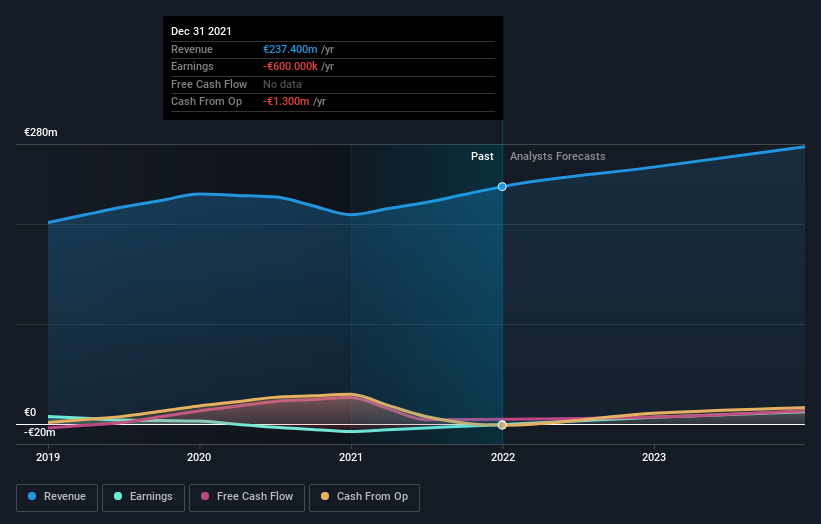Click the 2023 x-axis label
Image resolution: width=821 pixels, height=524 pixels.
point(654,458)
